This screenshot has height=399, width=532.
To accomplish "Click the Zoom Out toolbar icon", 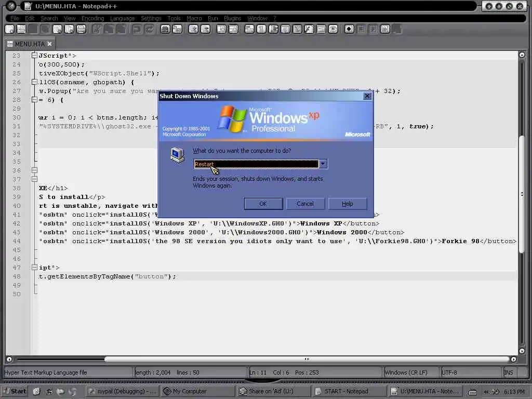I will tap(205, 29).
